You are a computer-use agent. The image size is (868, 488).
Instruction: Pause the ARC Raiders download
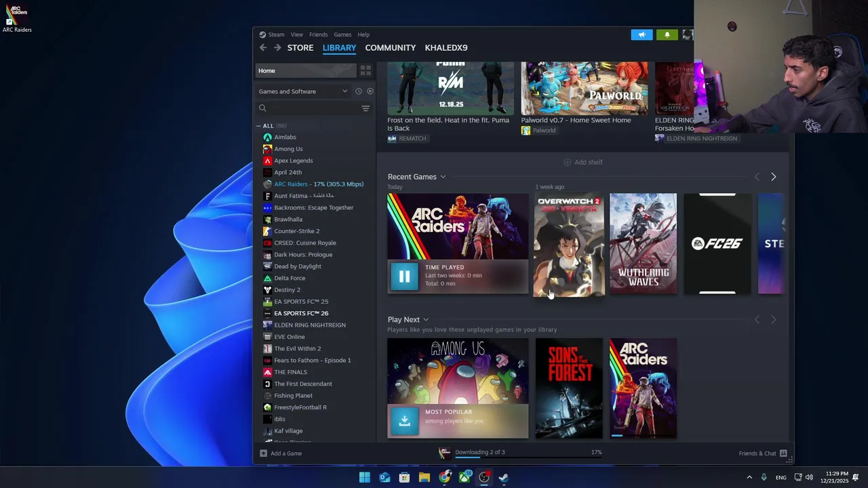pos(404,277)
